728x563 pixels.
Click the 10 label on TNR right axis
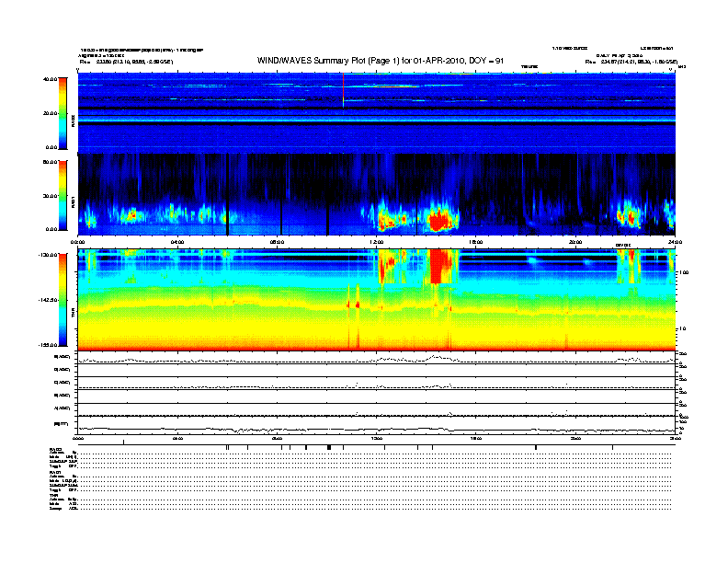pyautogui.click(x=682, y=328)
